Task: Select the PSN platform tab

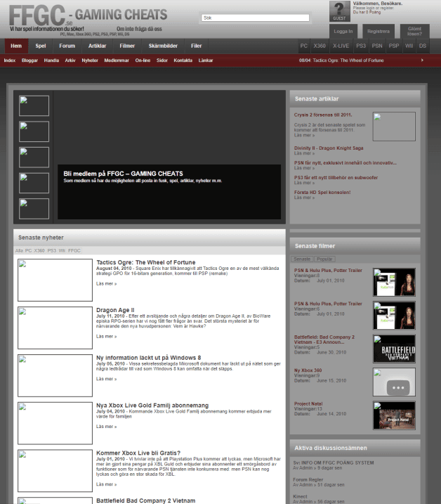Action: click(x=377, y=46)
